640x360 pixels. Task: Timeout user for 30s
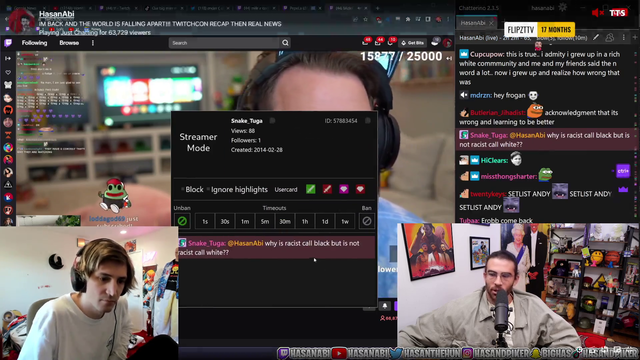(225, 221)
